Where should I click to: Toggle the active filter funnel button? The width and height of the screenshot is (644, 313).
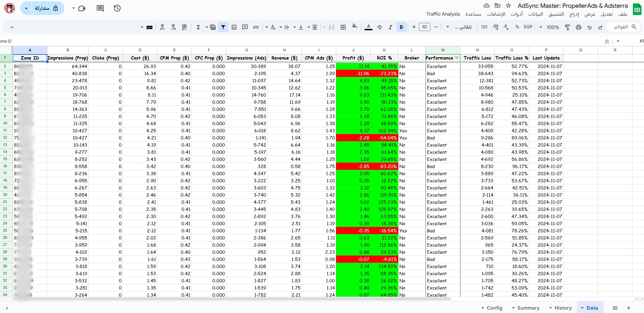(223, 27)
